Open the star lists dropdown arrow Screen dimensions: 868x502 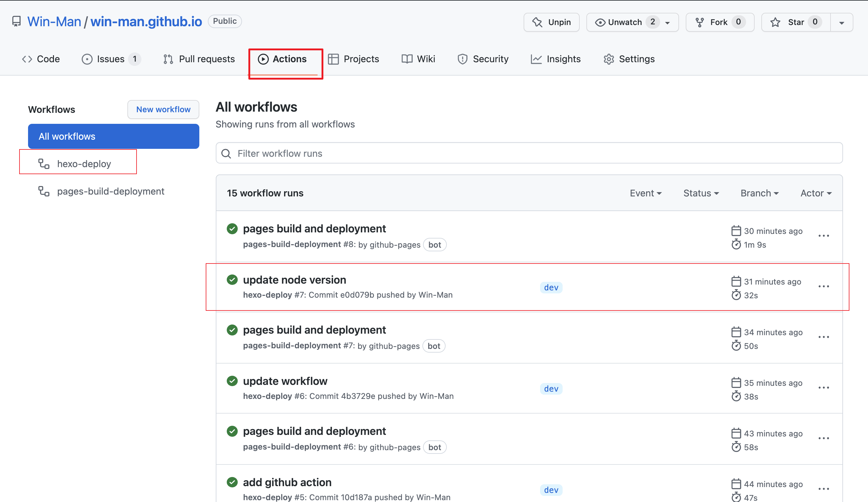tap(841, 23)
